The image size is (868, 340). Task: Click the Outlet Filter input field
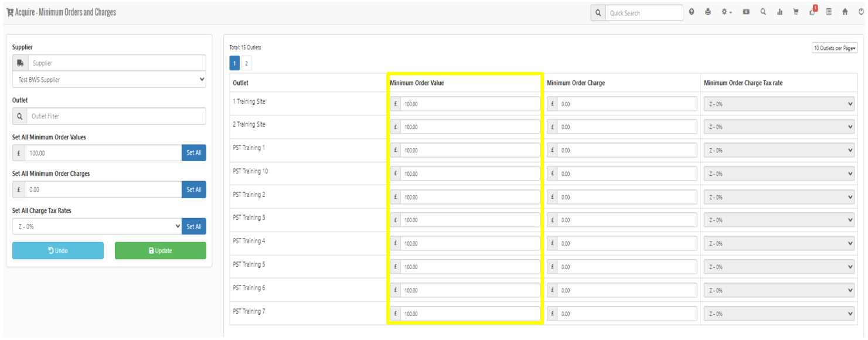point(116,116)
